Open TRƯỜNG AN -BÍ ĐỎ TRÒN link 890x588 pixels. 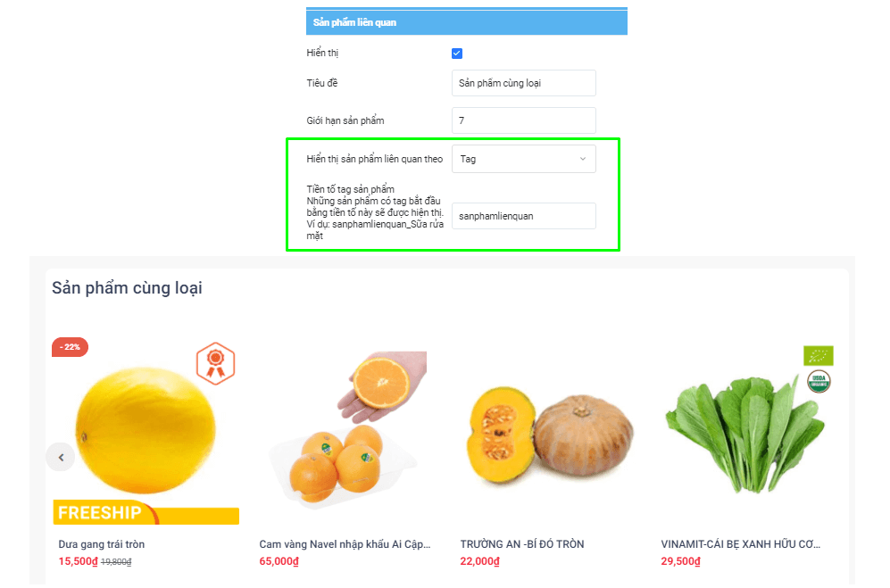(522, 544)
